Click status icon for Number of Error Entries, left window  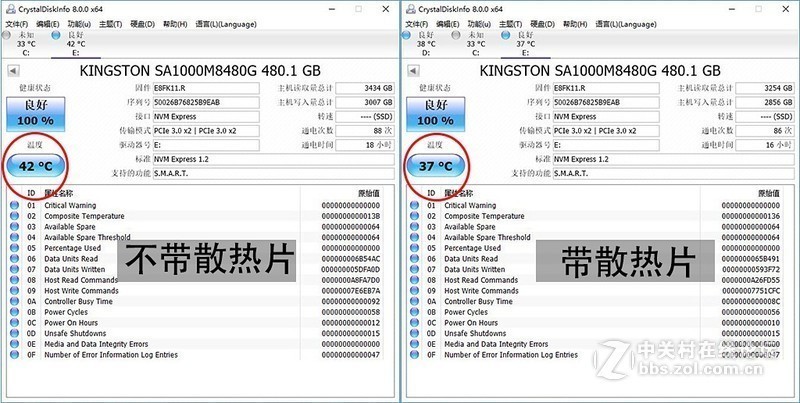click(14, 355)
